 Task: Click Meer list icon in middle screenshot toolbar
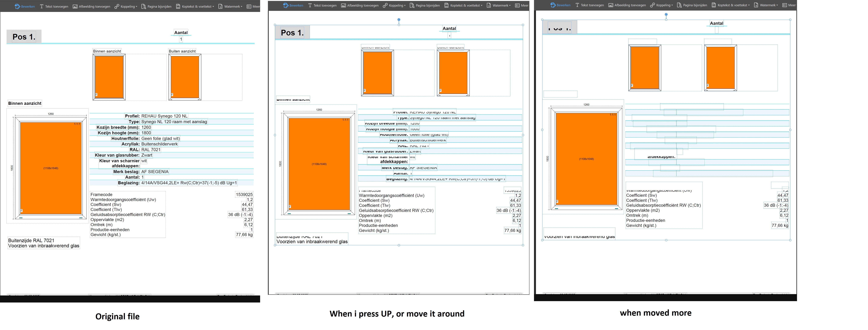pyautogui.click(x=517, y=5)
